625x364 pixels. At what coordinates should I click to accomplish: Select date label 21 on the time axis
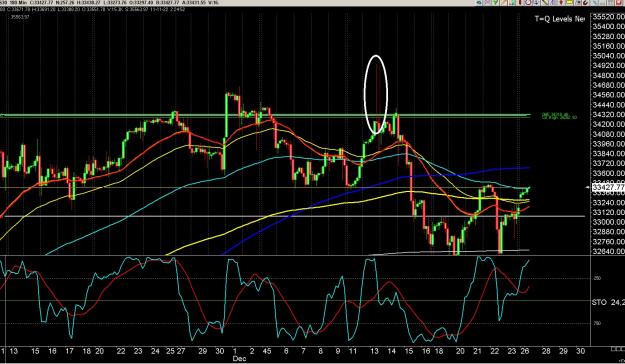(478, 351)
